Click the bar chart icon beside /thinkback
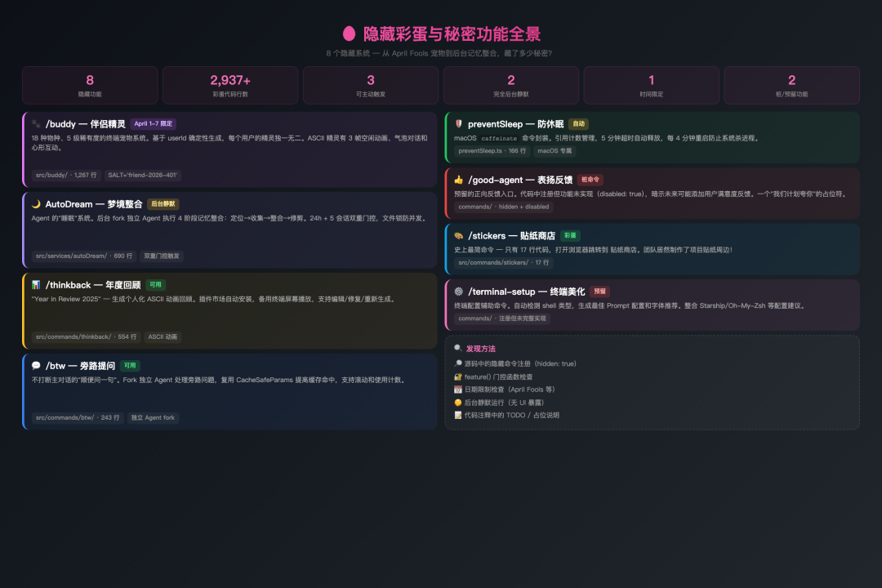 tap(36, 285)
